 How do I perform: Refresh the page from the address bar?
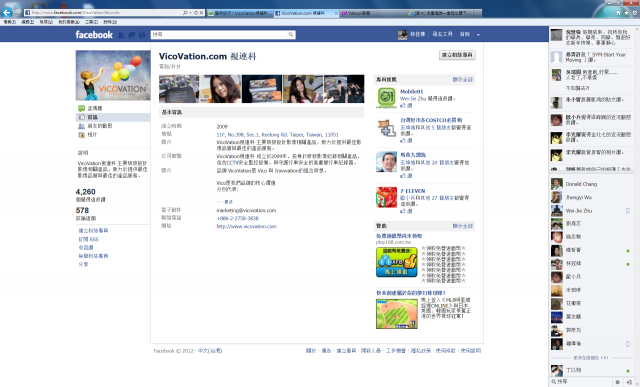pos(196,13)
